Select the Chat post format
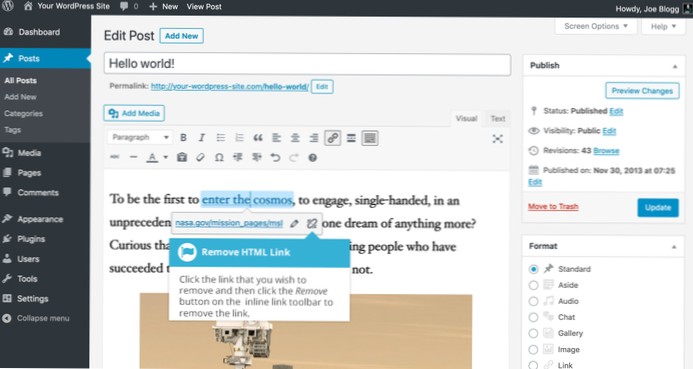693x369 pixels. click(533, 317)
